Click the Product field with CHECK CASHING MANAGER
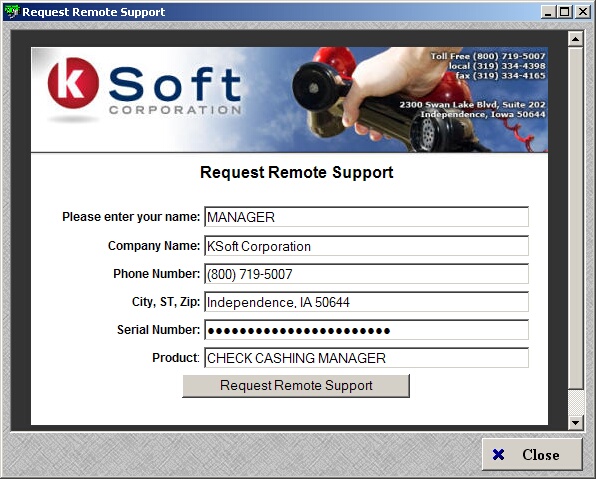This screenshot has width=596, height=479. [x=366, y=358]
